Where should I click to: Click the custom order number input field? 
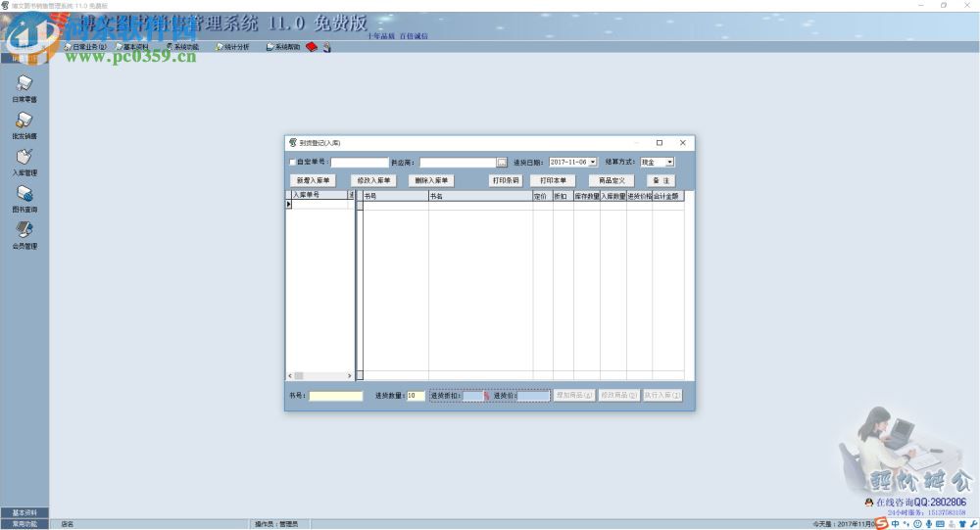(360, 163)
